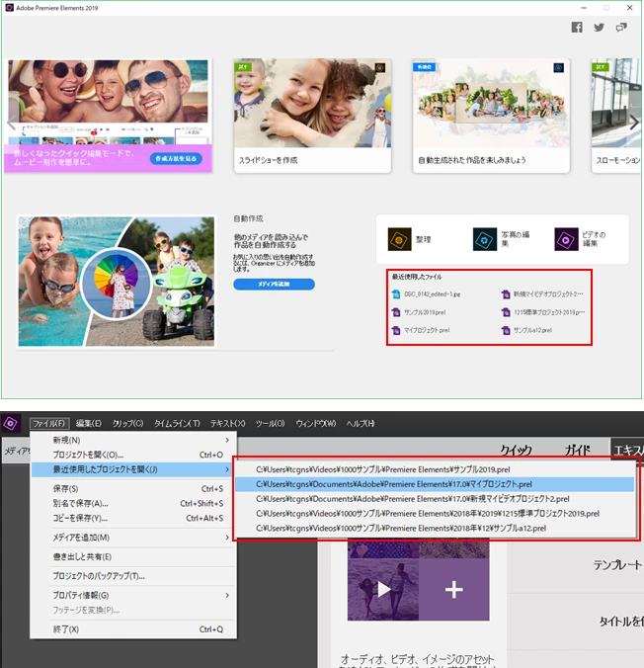Click the Premiere Elements logo in the menu bar

10,424
